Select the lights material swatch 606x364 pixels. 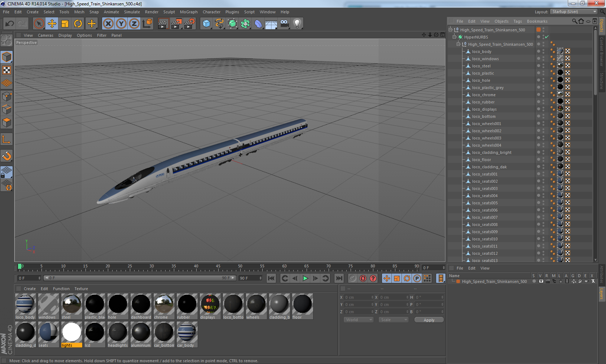click(x=71, y=334)
